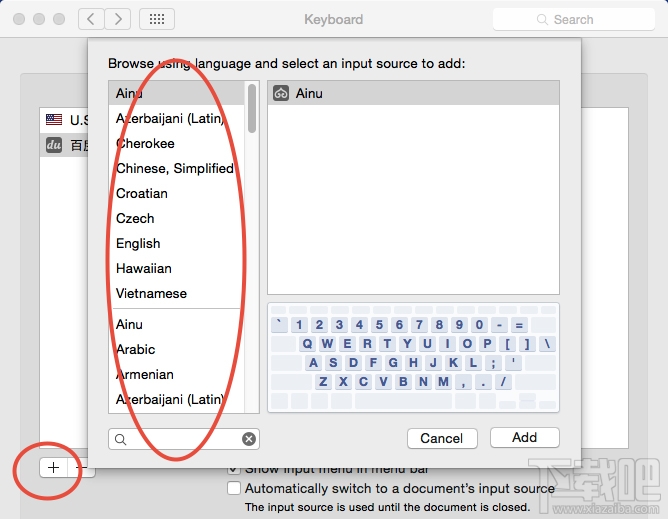Click the language list scrollbar thumb

click(252, 108)
